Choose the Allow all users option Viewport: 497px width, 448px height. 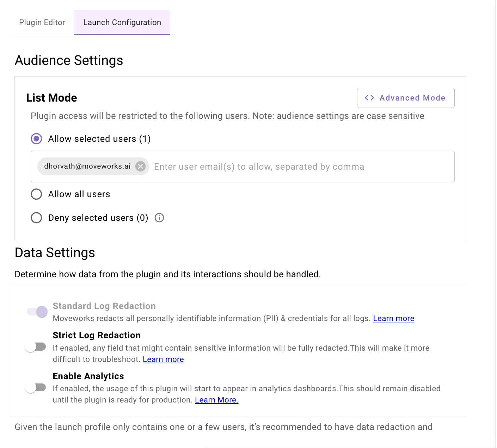click(36, 194)
